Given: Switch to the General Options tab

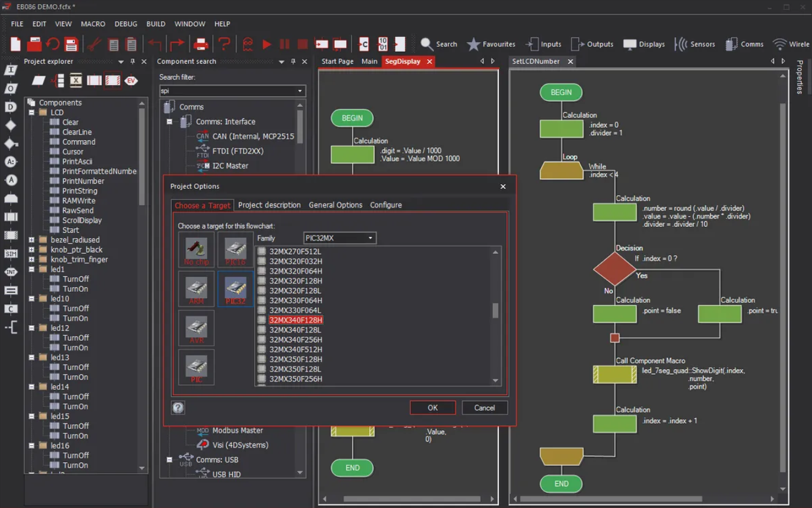Looking at the screenshot, I should [x=335, y=205].
